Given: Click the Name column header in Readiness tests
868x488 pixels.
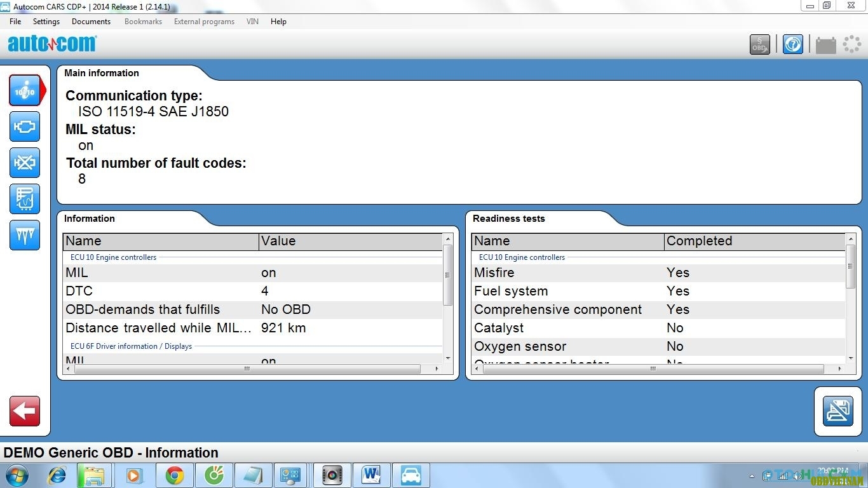Looking at the screenshot, I should pos(568,241).
